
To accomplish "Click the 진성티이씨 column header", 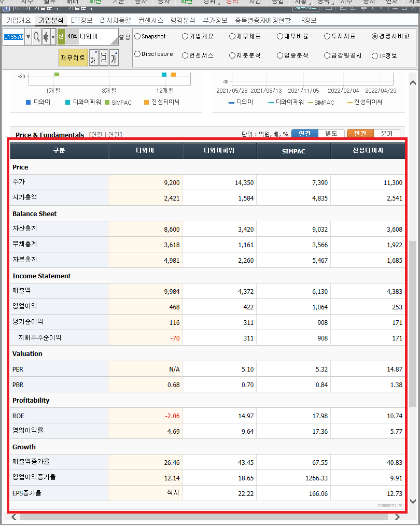I will click(x=368, y=151).
